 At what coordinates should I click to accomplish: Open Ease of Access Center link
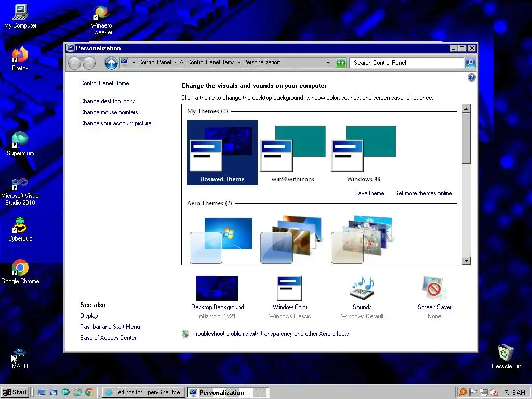pos(108,338)
